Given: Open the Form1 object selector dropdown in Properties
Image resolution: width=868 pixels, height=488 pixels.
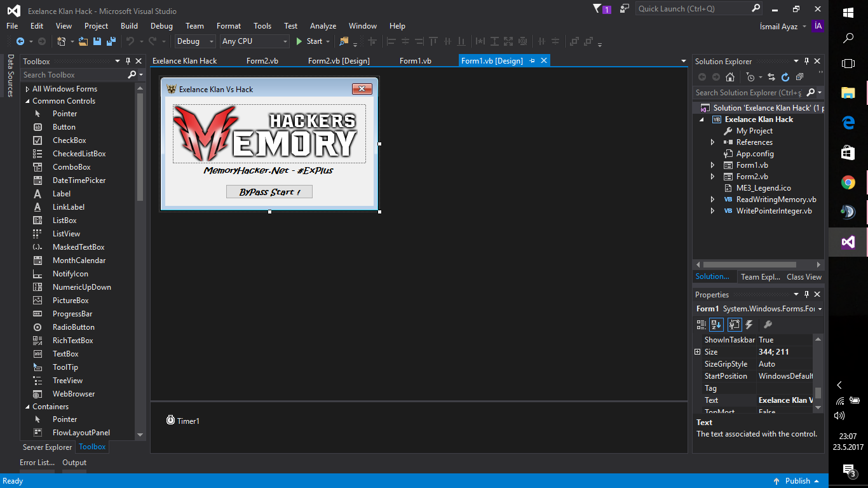Looking at the screenshot, I should coord(820,309).
